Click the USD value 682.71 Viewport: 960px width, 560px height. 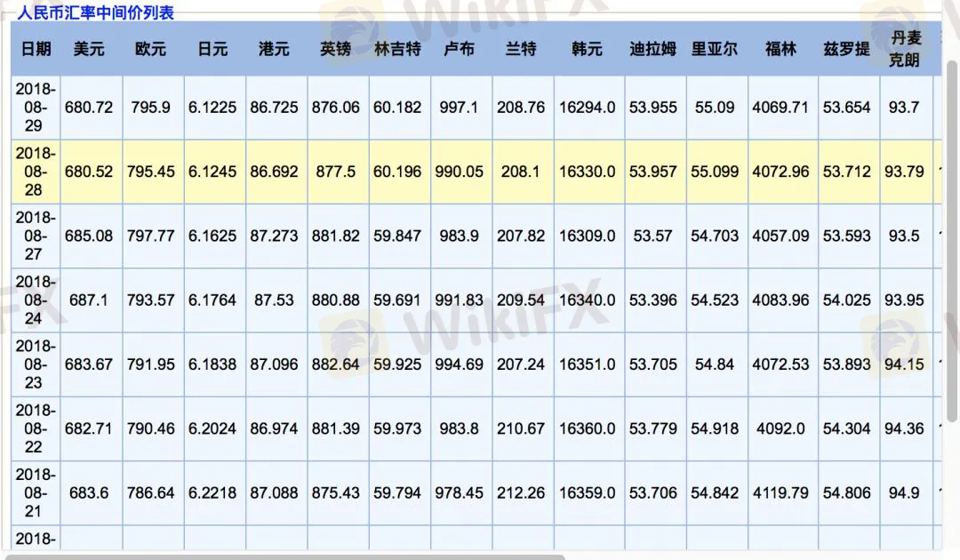[x=89, y=428]
